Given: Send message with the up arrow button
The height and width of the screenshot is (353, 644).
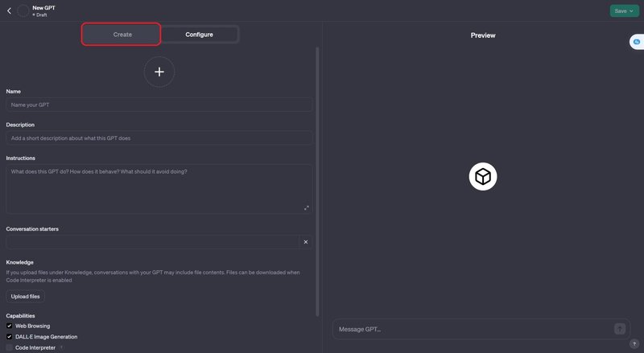Looking at the screenshot, I should 620,329.
